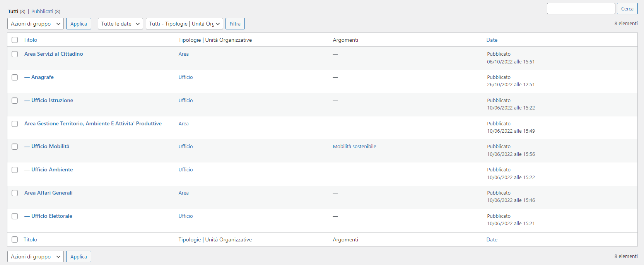Filter by Mobilità sostenibile argument
The image size is (644, 265).
354,146
